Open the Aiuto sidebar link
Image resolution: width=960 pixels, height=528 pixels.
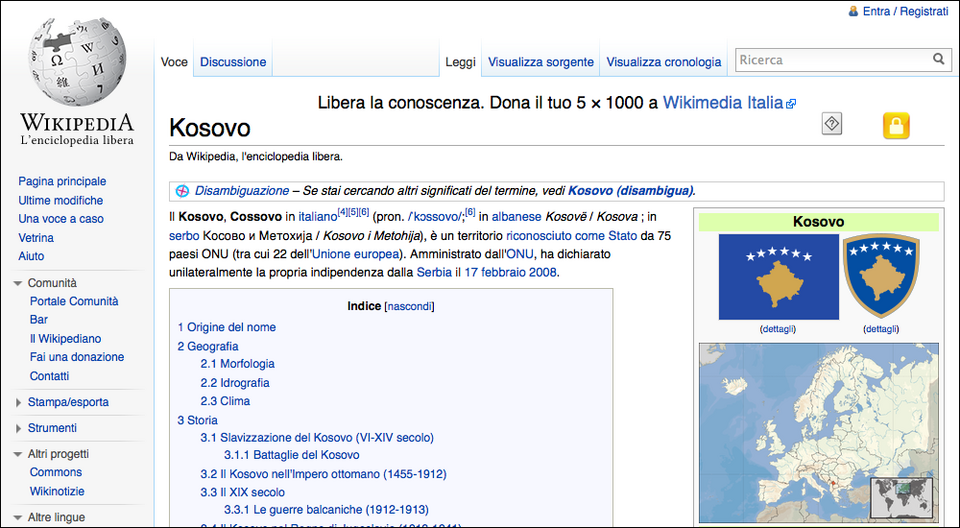tap(31, 256)
